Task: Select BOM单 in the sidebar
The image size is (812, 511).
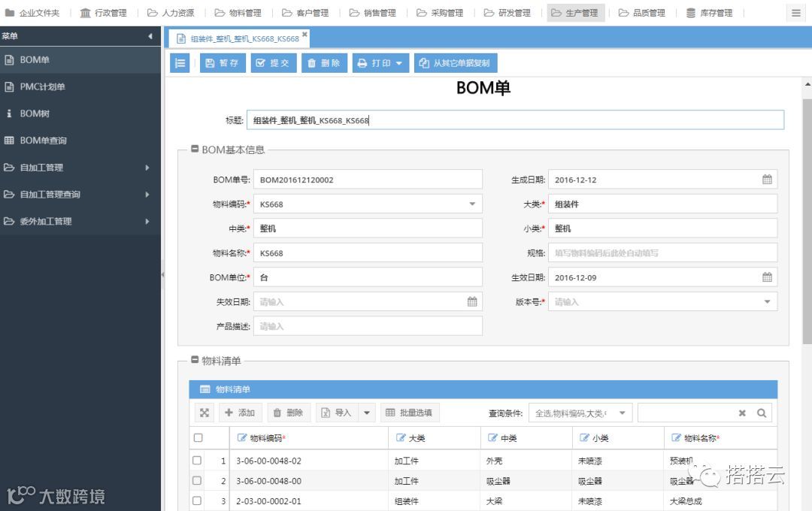Action: [x=80, y=60]
